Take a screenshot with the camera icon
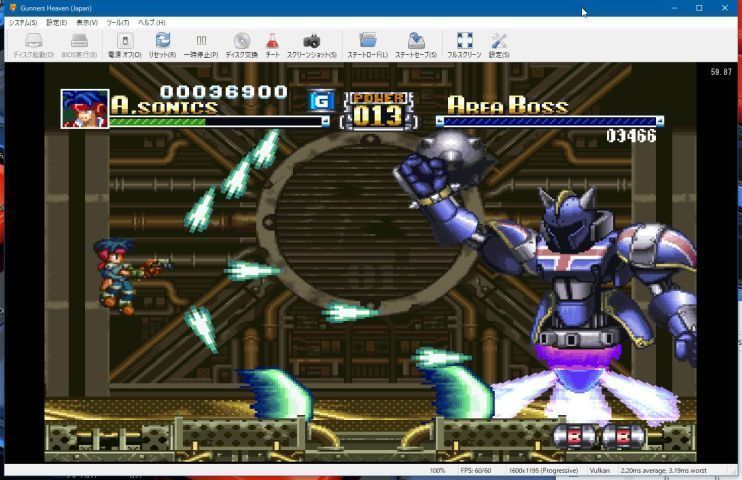The height and width of the screenshot is (480, 742). (x=311, y=46)
